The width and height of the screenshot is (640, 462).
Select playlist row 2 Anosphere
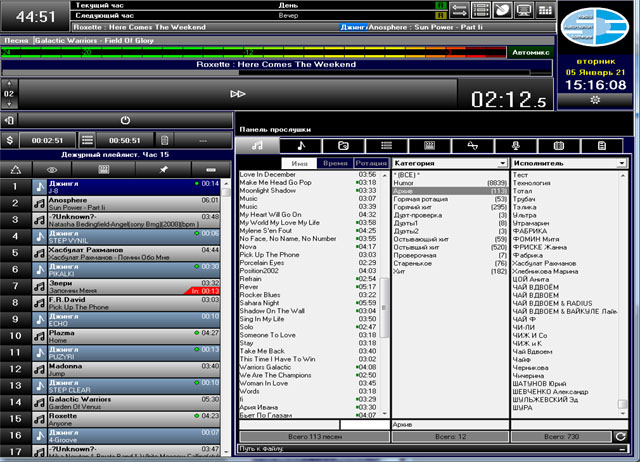click(126, 204)
